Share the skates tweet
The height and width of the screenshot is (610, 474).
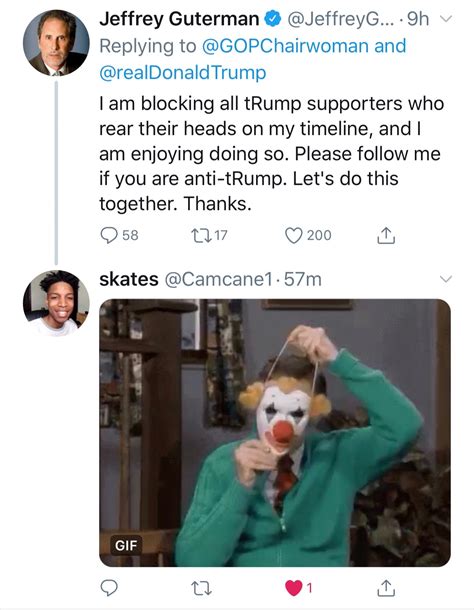tap(386, 588)
